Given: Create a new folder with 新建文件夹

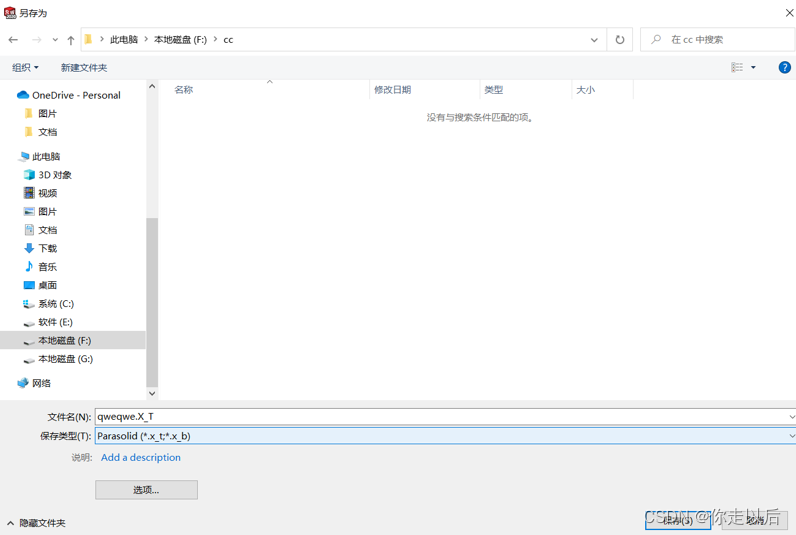Looking at the screenshot, I should 84,68.
